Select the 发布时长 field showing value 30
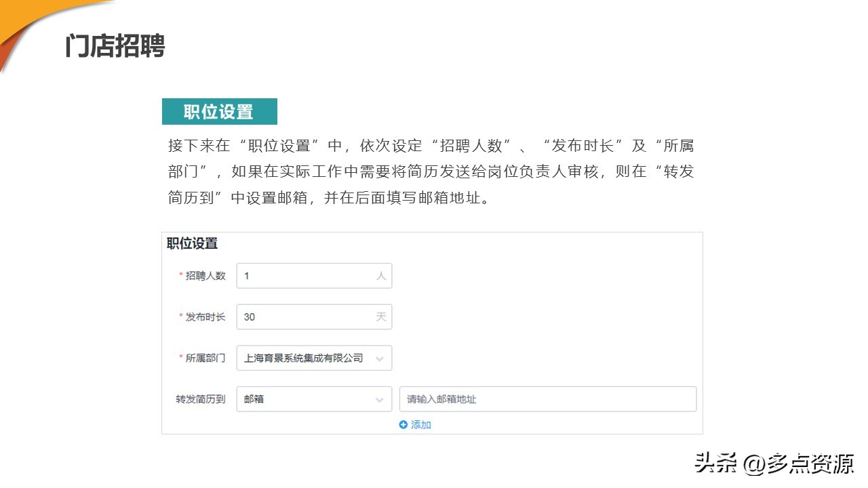 point(314,317)
